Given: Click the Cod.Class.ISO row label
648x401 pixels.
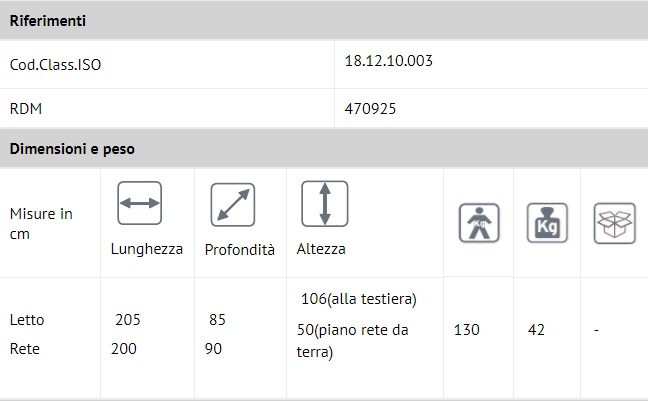Looking at the screenshot, I should [55, 66].
